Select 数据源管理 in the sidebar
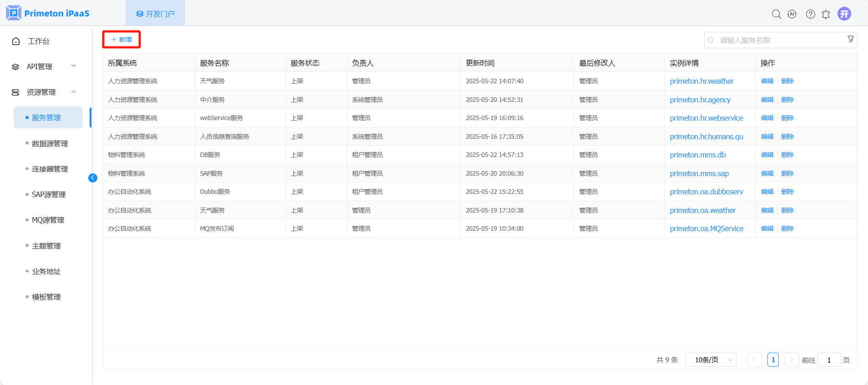Viewport: 868px width, 385px height. point(50,143)
